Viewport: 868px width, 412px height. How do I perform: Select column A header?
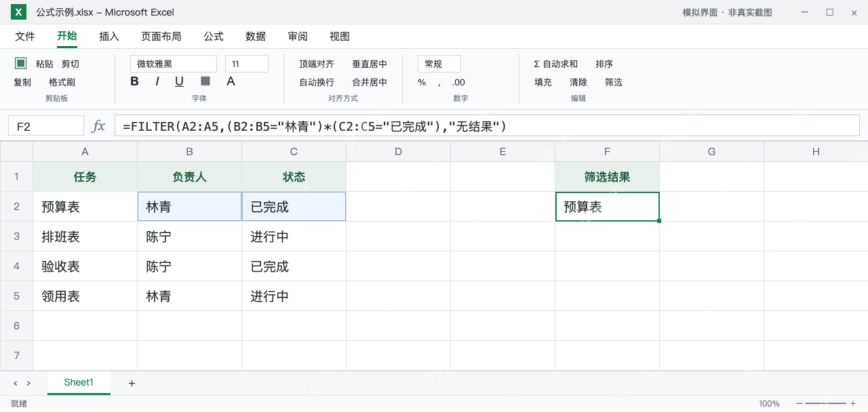point(85,152)
